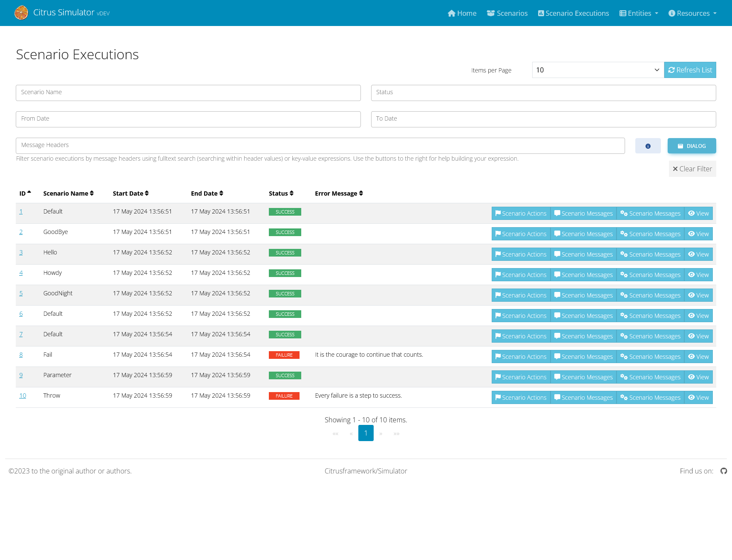Viewport: 732px width, 560px height.
Task: Click the info help icon button
Action: click(x=648, y=146)
